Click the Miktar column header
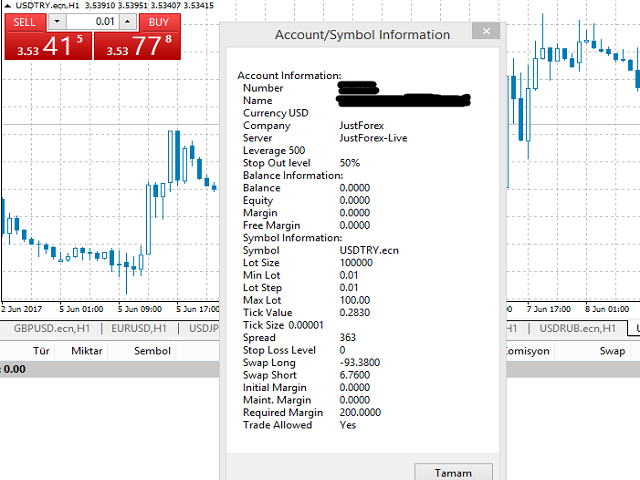 87,351
